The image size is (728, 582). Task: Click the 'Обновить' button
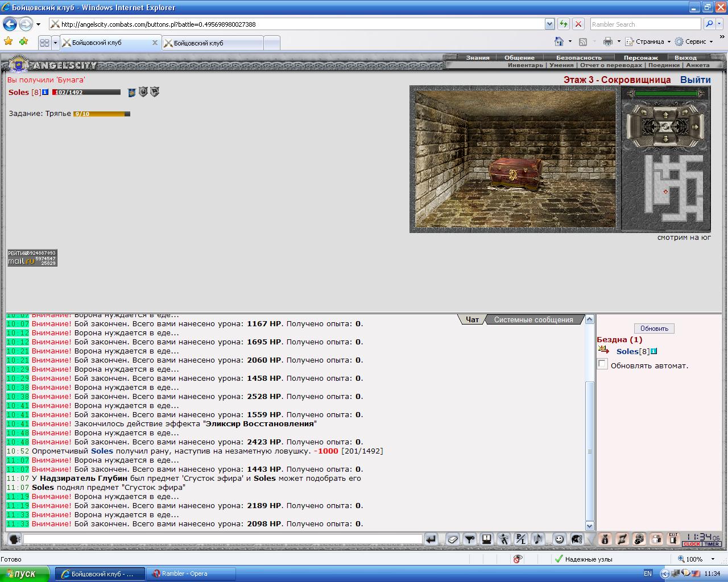[x=654, y=329]
